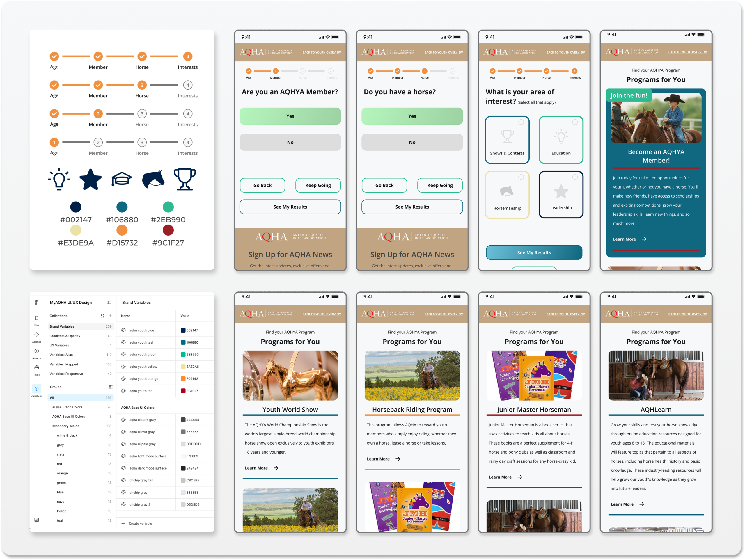Open the File panel in sidebar
This screenshot has height=560, width=745.
click(x=36, y=320)
